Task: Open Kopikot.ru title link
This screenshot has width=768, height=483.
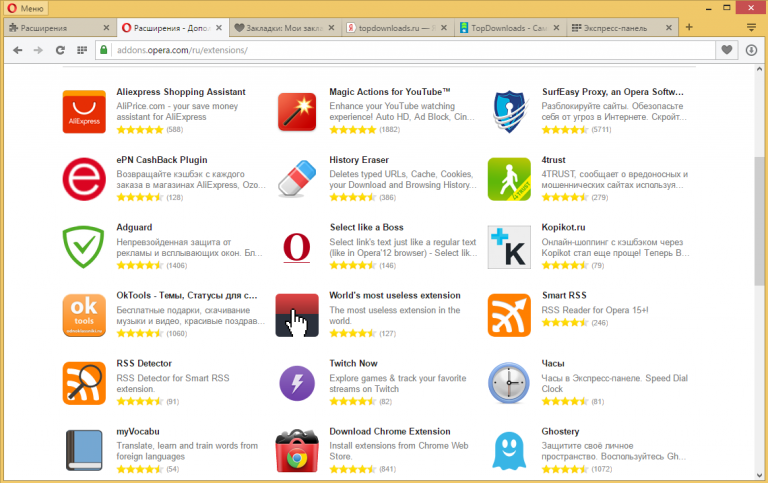Action: tap(563, 227)
